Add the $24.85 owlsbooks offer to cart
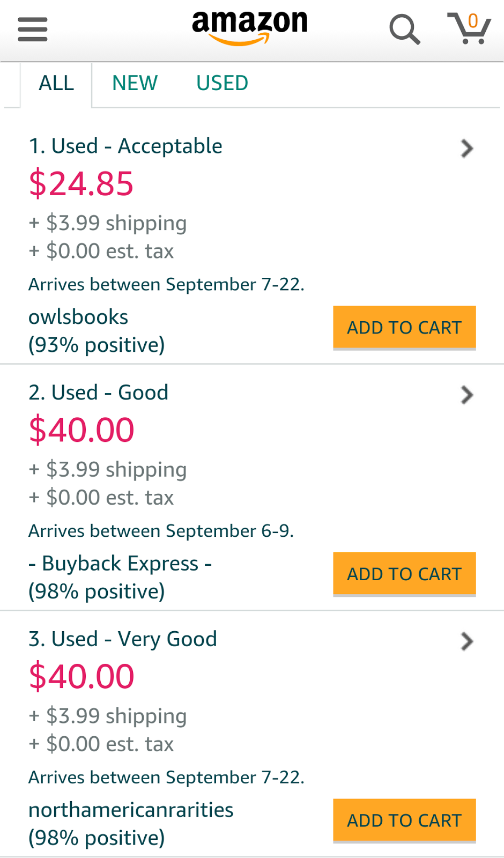This screenshot has width=504, height=858. 404,327
